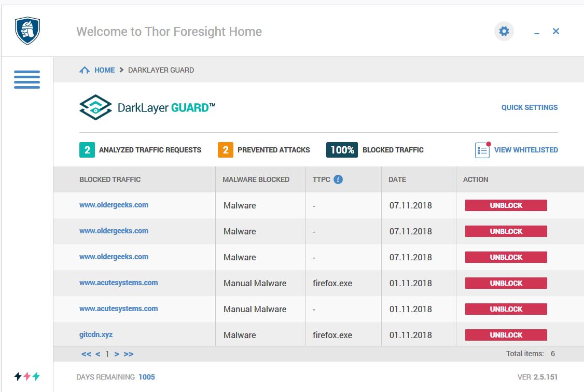
Task: Unblock acutesystems.com row with firefox.exe
Action: click(x=506, y=283)
